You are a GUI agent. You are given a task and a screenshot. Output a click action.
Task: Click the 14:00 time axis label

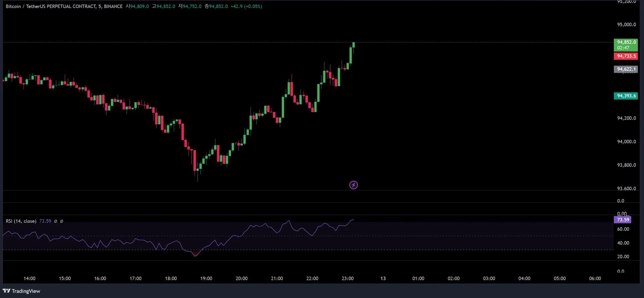(x=30, y=279)
